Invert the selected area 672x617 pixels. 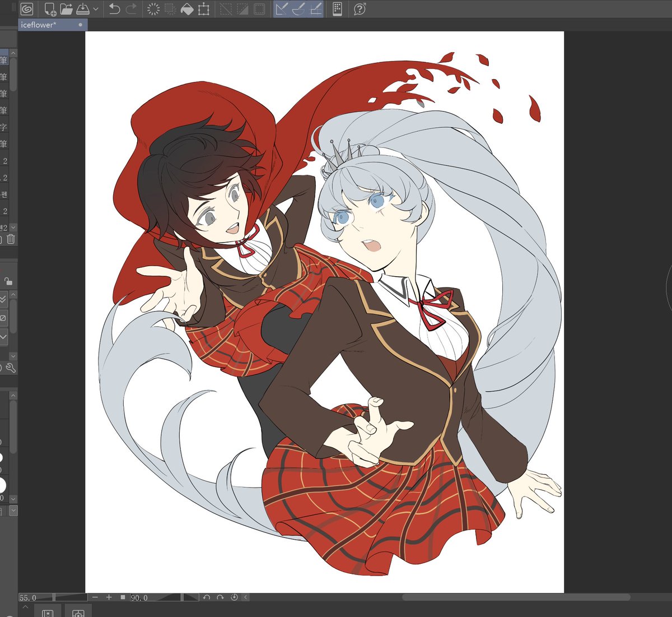[x=242, y=9]
